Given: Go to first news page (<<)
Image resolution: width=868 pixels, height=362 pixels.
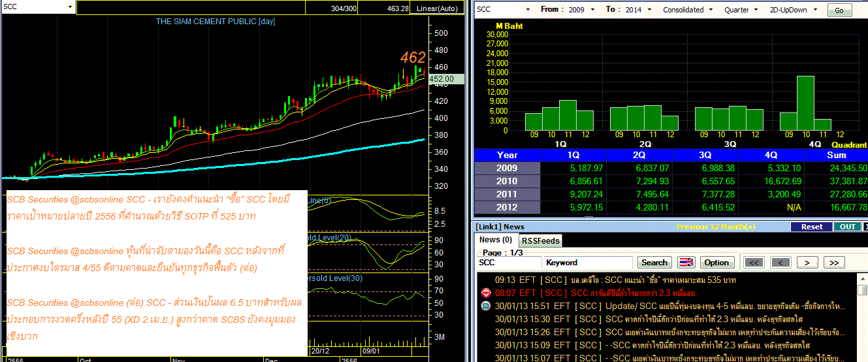Looking at the screenshot, I should click(x=754, y=262).
